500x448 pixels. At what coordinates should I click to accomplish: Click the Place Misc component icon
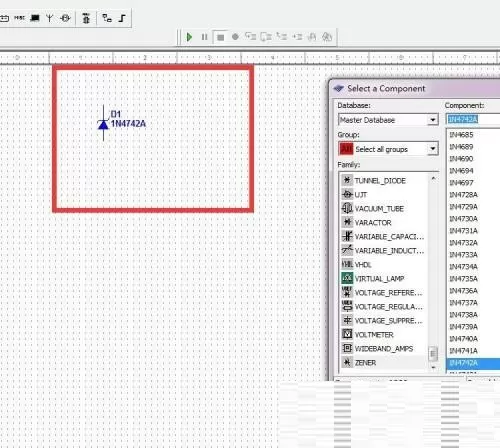(x=19, y=18)
